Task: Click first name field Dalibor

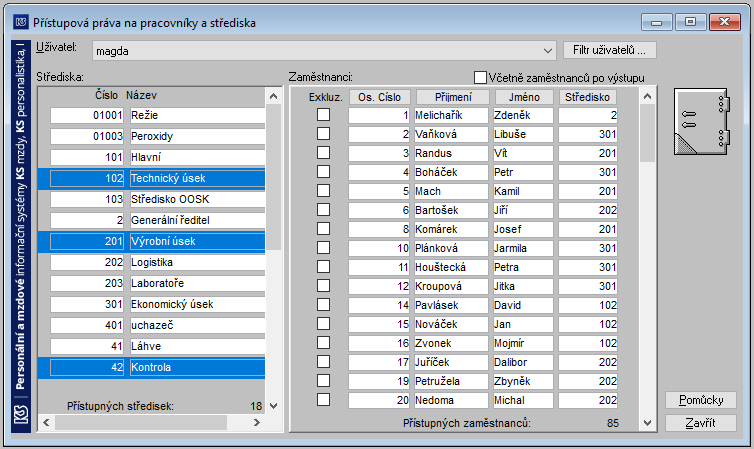Action: click(523, 362)
